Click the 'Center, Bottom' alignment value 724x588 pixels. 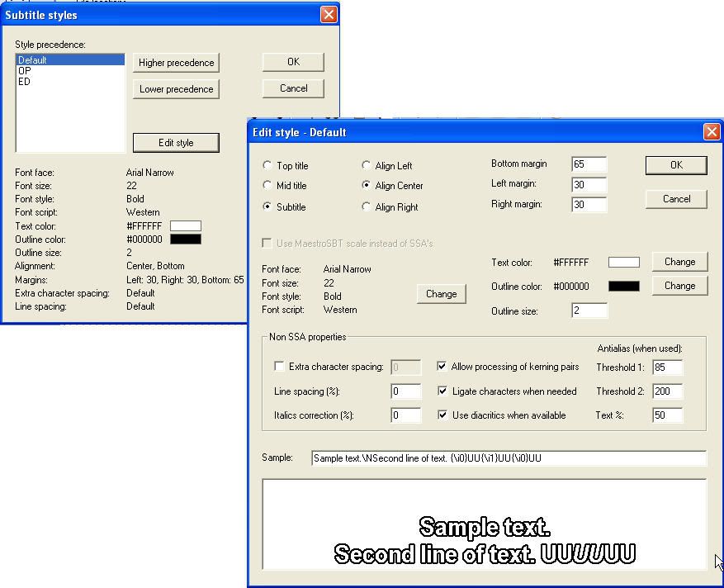[x=155, y=266]
